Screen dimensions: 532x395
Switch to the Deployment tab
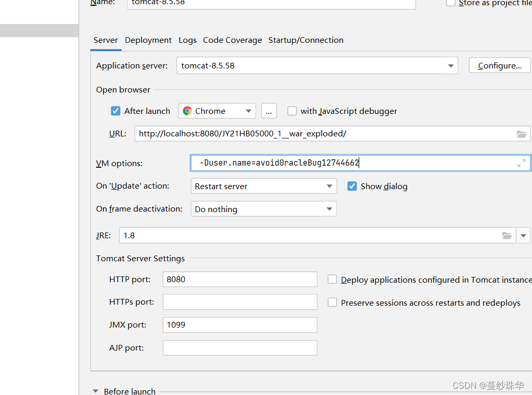point(148,40)
